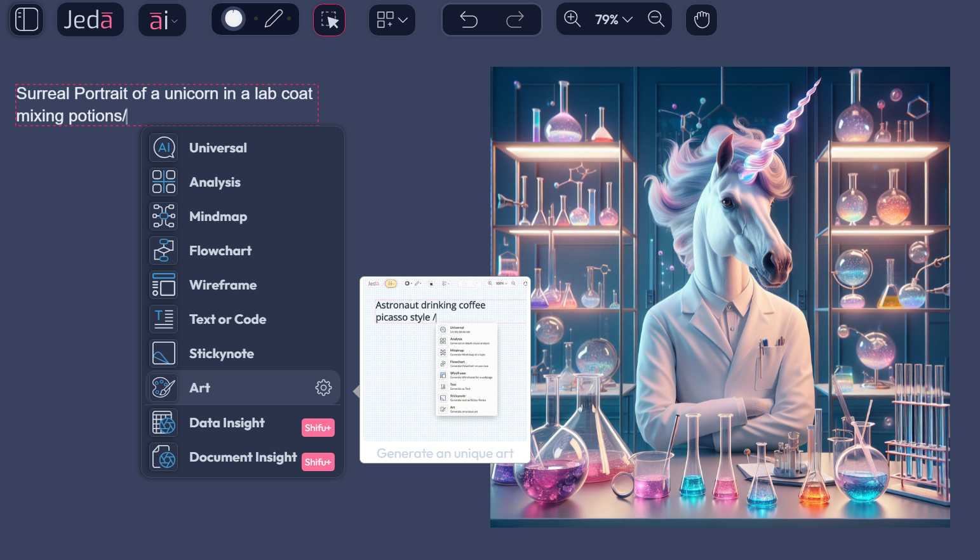Click the Mindmap nodes icon
The width and height of the screenshot is (980, 560).
point(164,217)
